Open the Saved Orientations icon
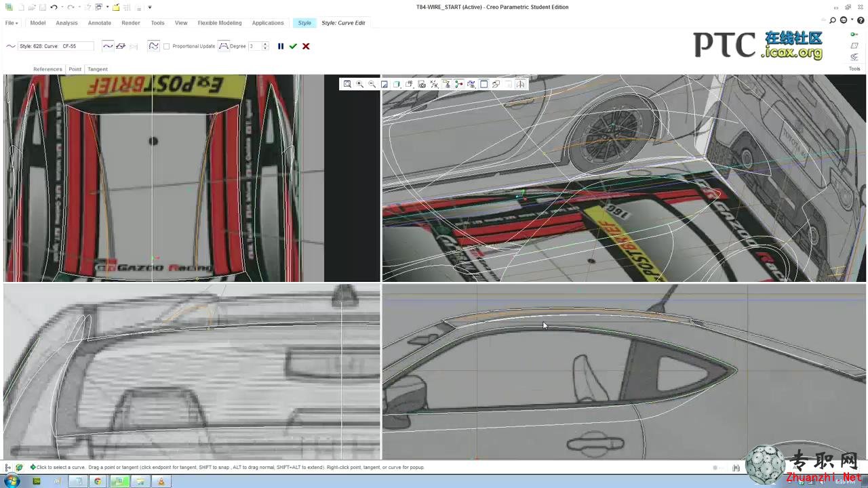The height and width of the screenshot is (488, 868). [409, 84]
